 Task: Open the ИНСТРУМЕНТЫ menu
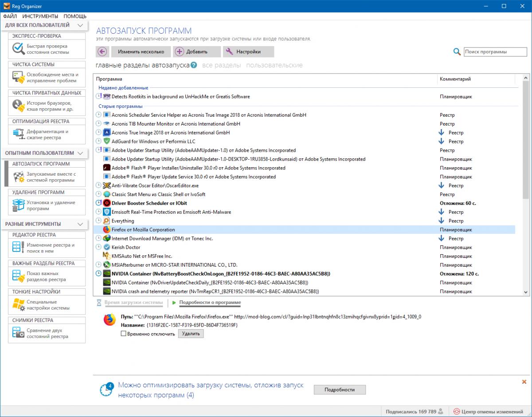pos(40,16)
